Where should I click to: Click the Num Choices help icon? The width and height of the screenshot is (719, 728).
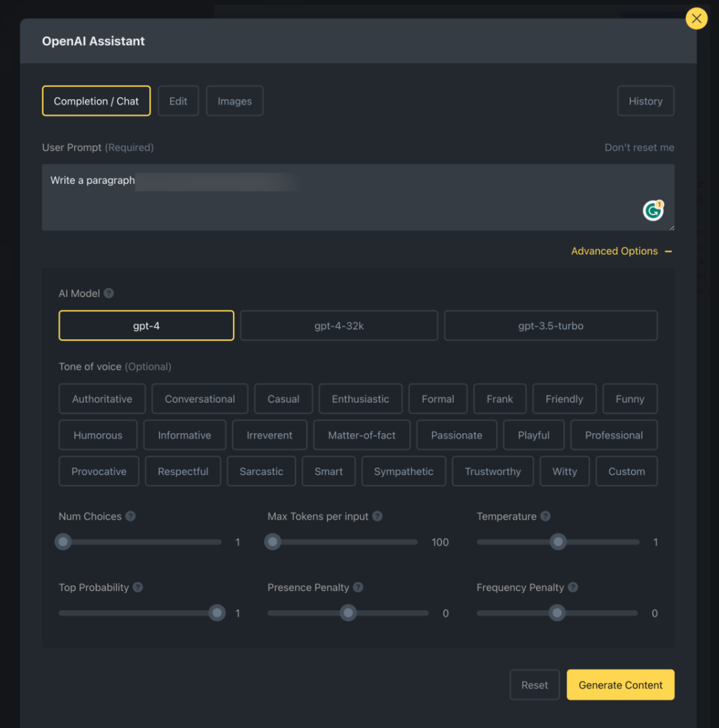coord(131,517)
